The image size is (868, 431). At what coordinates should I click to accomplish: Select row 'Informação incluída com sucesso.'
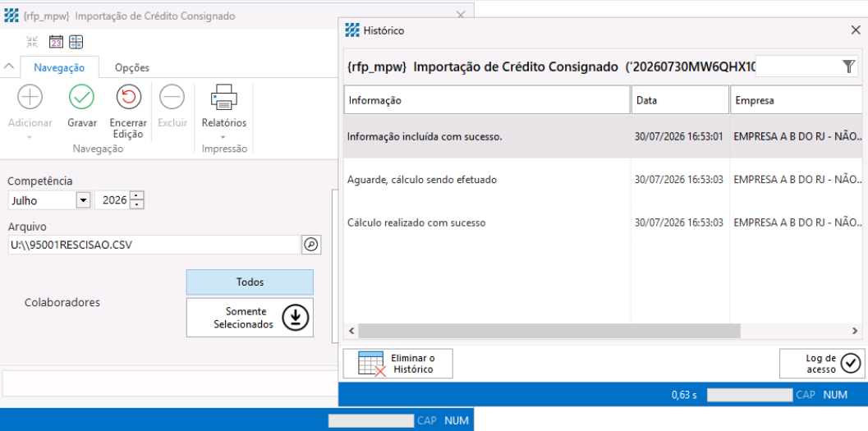[603, 136]
